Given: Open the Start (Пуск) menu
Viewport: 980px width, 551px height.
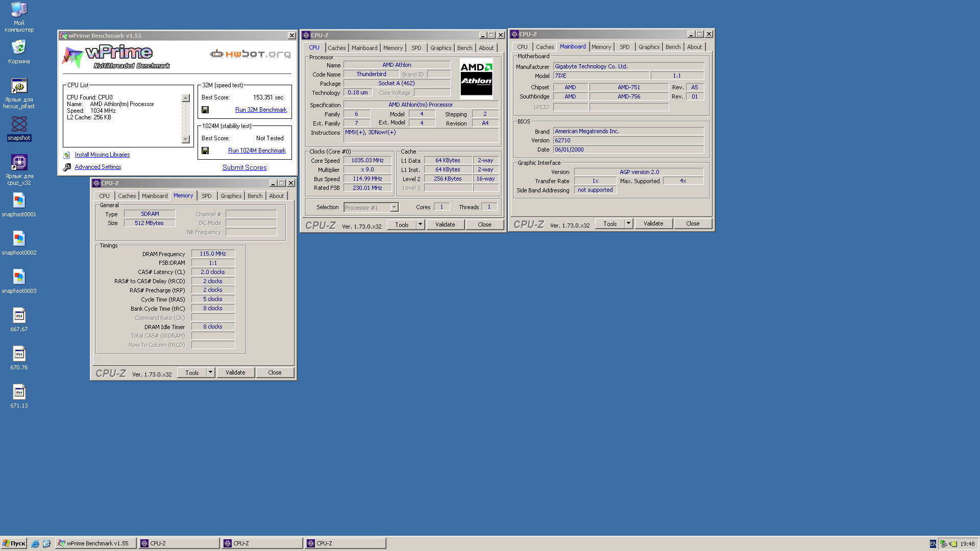Looking at the screenshot, I should click(x=14, y=543).
